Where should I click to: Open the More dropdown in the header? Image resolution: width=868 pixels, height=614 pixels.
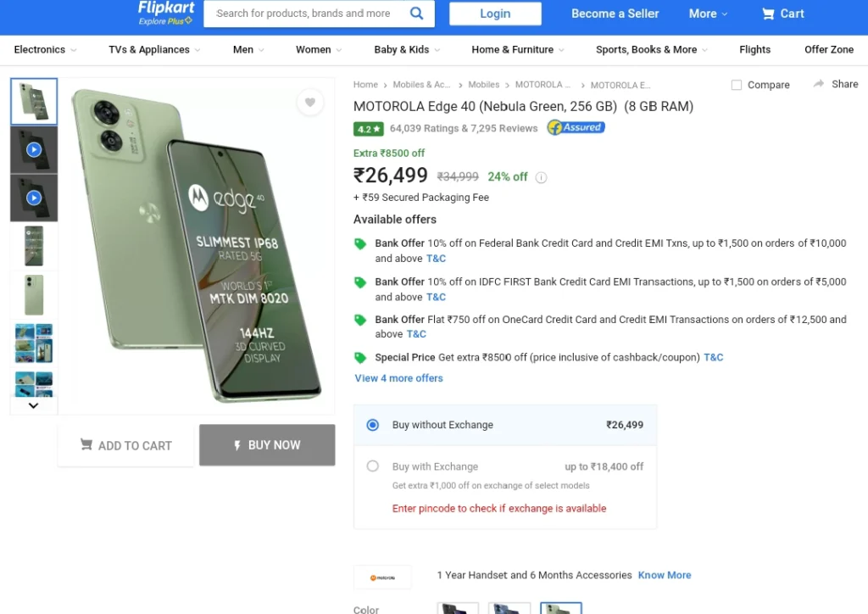[x=708, y=14]
